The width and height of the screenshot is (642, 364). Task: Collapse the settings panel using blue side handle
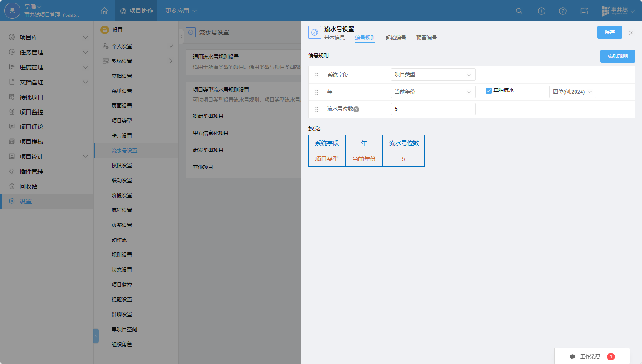tap(96, 336)
